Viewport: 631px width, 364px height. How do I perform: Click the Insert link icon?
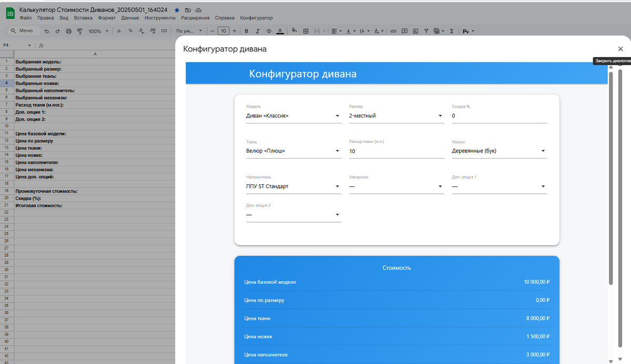[393, 31]
